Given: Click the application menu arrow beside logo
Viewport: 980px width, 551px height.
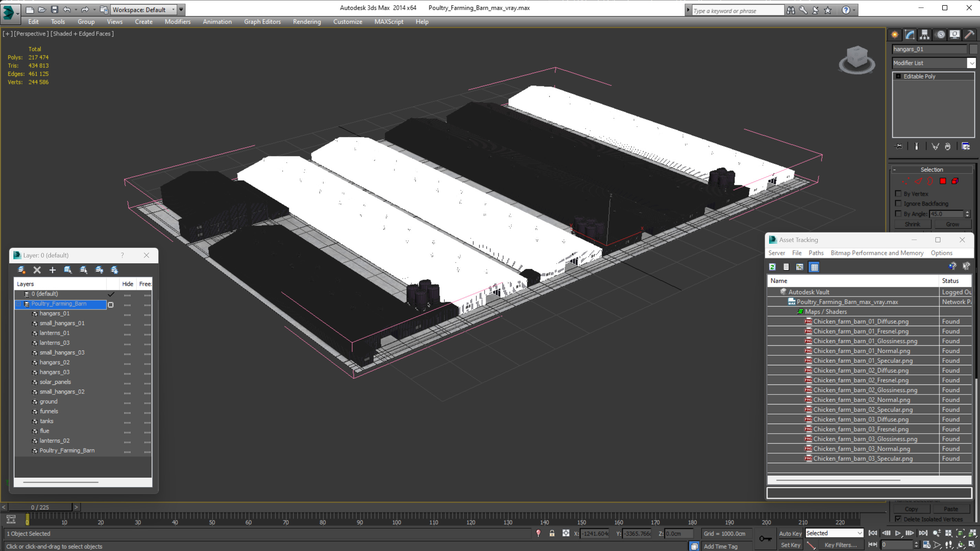Looking at the screenshot, I should [18, 14].
